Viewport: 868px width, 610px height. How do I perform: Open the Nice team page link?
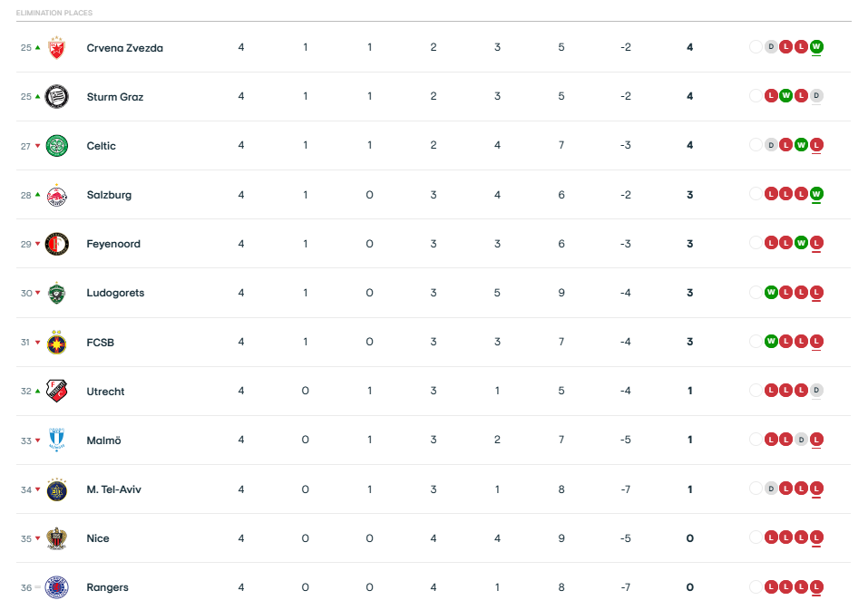click(98, 538)
